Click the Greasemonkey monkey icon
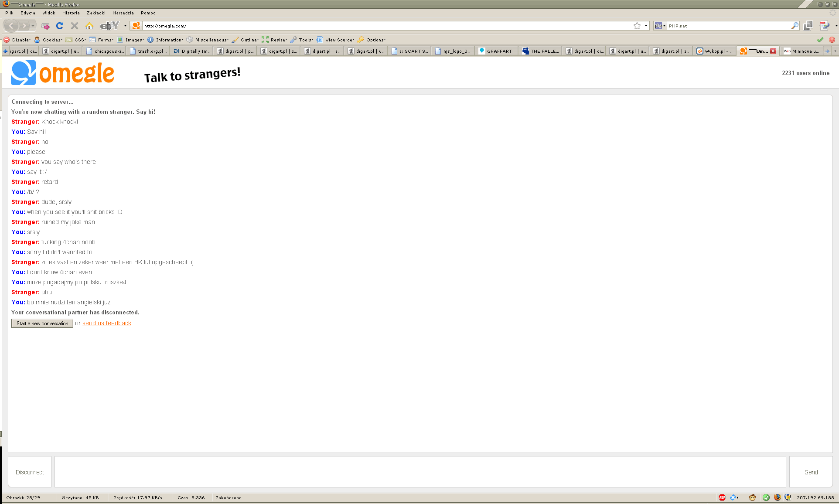The height and width of the screenshot is (504, 839). [752, 497]
